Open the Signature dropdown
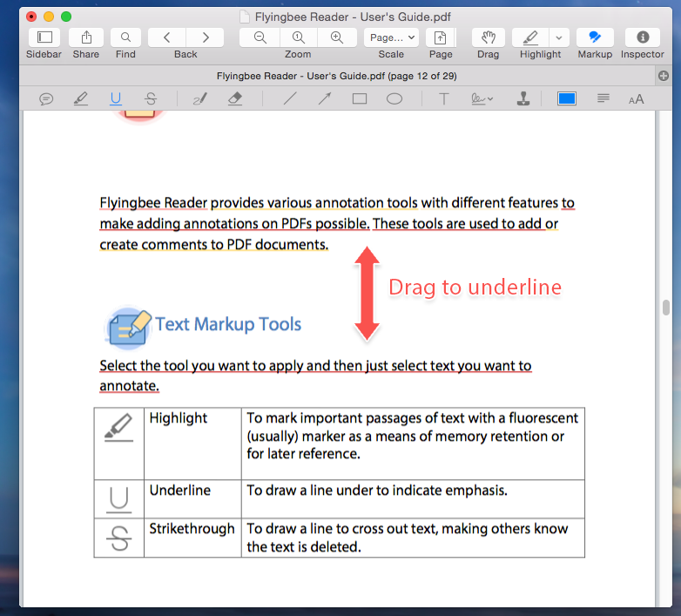 point(482,99)
